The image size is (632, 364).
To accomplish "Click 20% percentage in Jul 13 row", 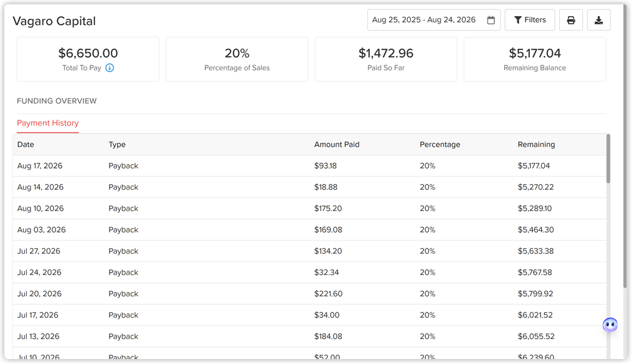I will click(427, 337).
